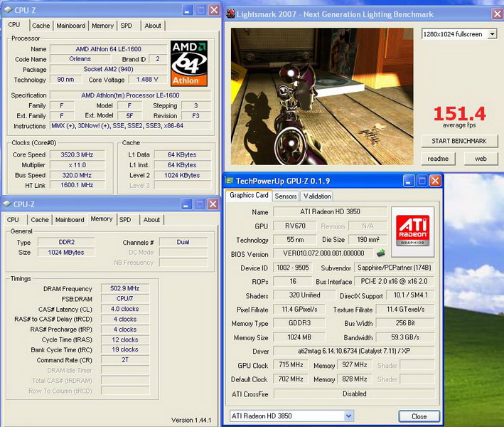Switch to Cache tab in top CPU-Z window
Screen dimensions: 504x427
coord(41,26)
